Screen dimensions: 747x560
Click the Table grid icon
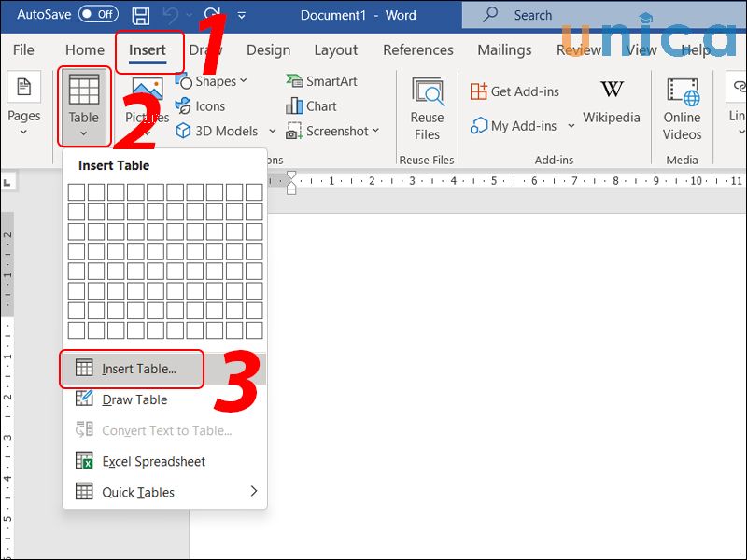point(84,89)
